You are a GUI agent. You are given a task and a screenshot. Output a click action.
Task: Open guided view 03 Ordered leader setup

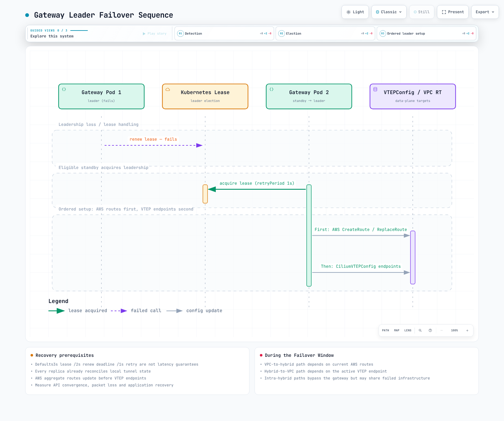(426, 33)
